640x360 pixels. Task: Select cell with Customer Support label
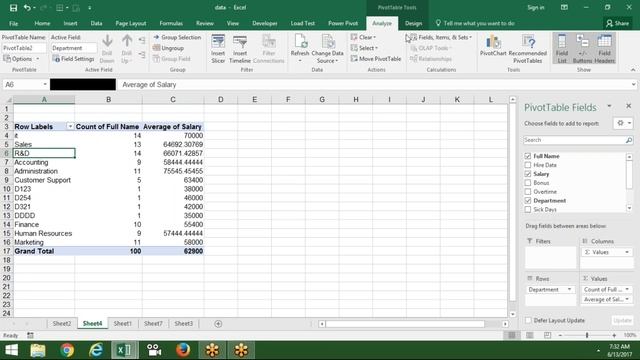tap(44, 180)
